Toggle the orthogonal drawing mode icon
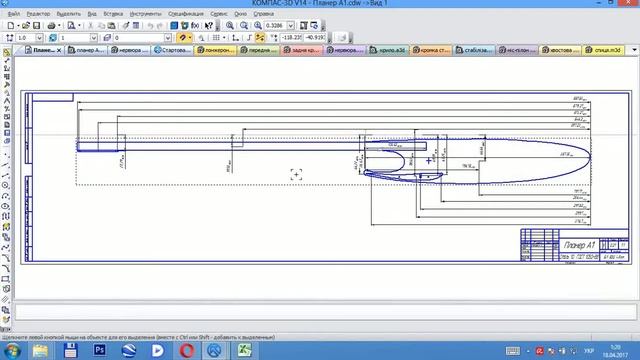Image resolution: width=640 pixels, height=360 pixels. point(236,38)
